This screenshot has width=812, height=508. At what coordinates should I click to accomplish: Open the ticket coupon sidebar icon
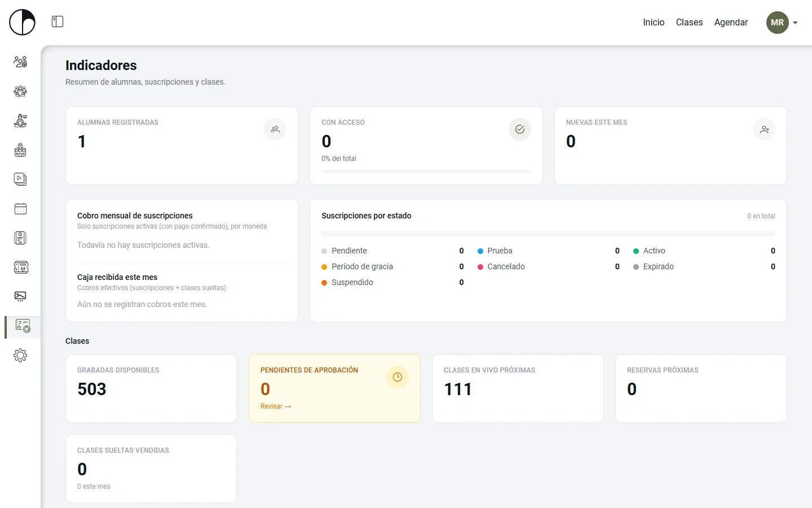(x=20, y=268)
